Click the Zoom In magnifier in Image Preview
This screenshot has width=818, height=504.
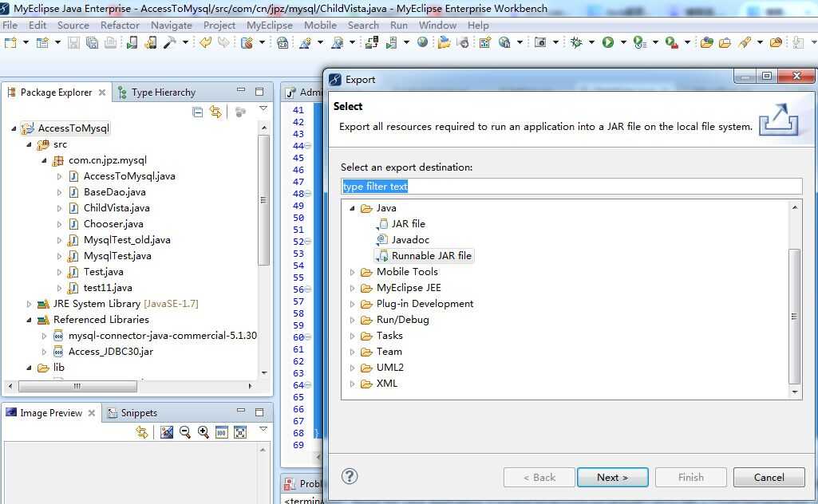(204, 432)
